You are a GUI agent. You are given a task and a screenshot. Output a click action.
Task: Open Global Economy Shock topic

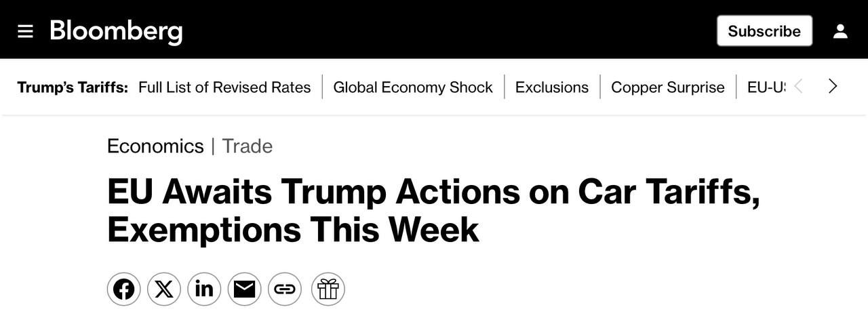413,87
